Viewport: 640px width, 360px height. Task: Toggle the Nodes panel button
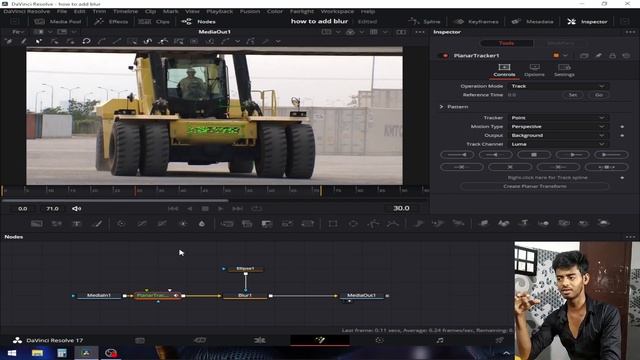click(199, 22)
